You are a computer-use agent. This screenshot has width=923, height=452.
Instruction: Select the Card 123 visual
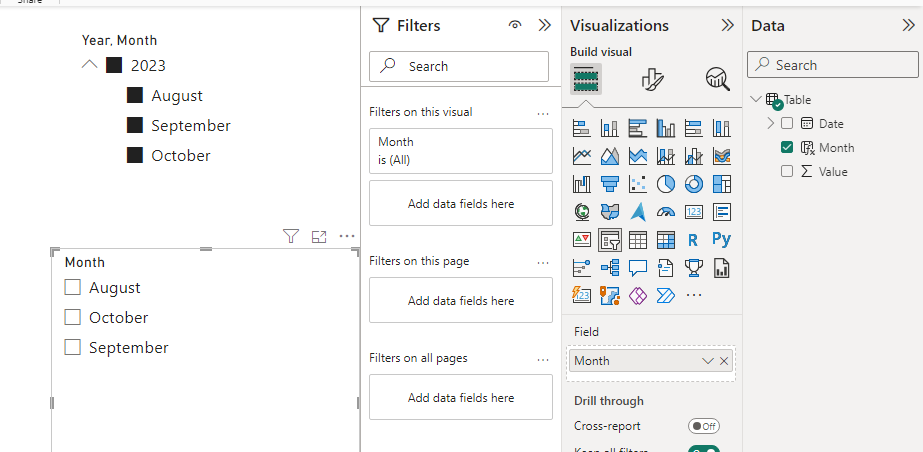click(693, 212)
